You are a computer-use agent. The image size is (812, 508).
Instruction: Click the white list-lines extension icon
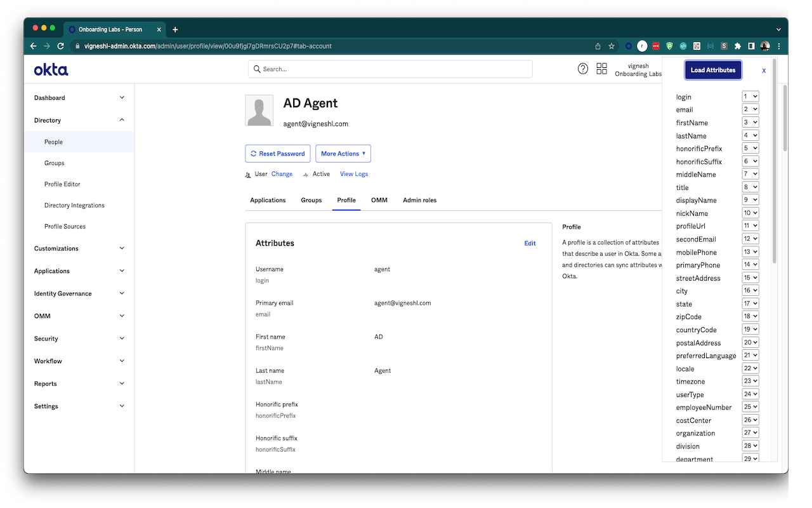[697, 46]
